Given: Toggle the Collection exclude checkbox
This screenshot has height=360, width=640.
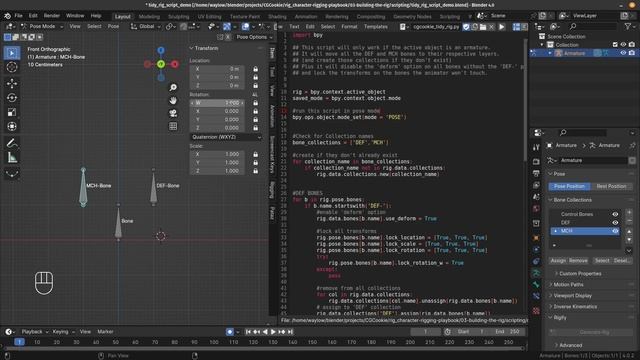Looking at the screenshot, I should click(x=615, y=44).
